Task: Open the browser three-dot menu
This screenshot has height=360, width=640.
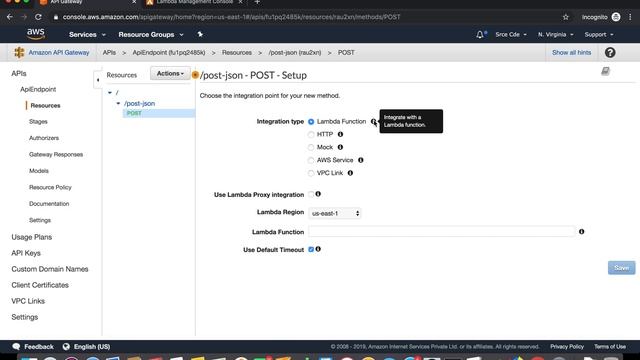Action: 630,17
